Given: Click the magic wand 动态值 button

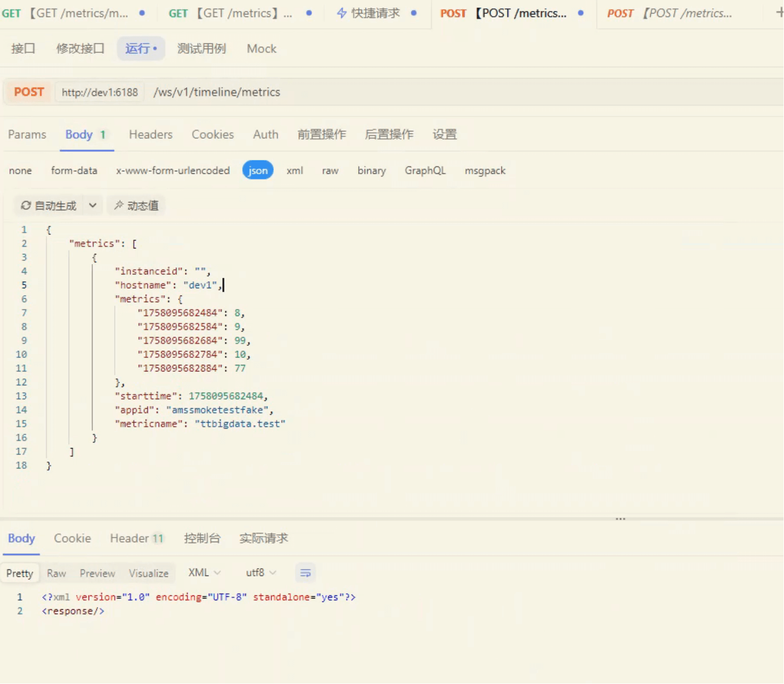Looking at the screenshot, I should click(136, 206).
